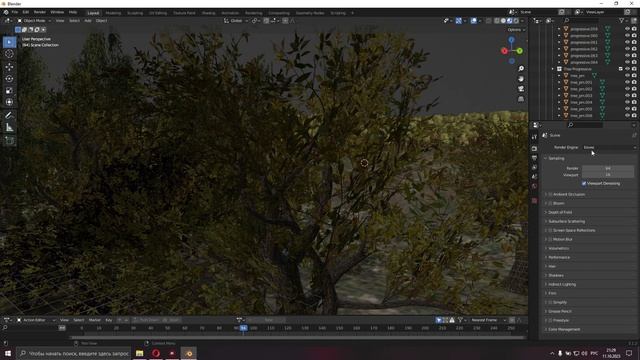Select the Move tool
Image resolution: width=640 pixels, height=360 pixels.
click(9, 67)
